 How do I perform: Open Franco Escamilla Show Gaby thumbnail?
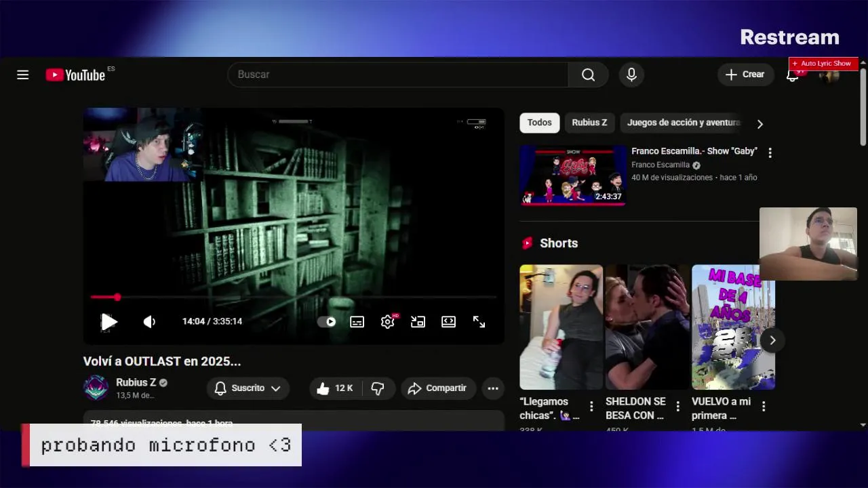[x=573, y=175]
